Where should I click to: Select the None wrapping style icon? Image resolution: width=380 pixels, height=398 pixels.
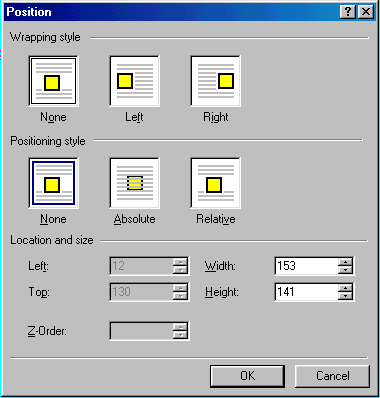click(x=53, y=81)
